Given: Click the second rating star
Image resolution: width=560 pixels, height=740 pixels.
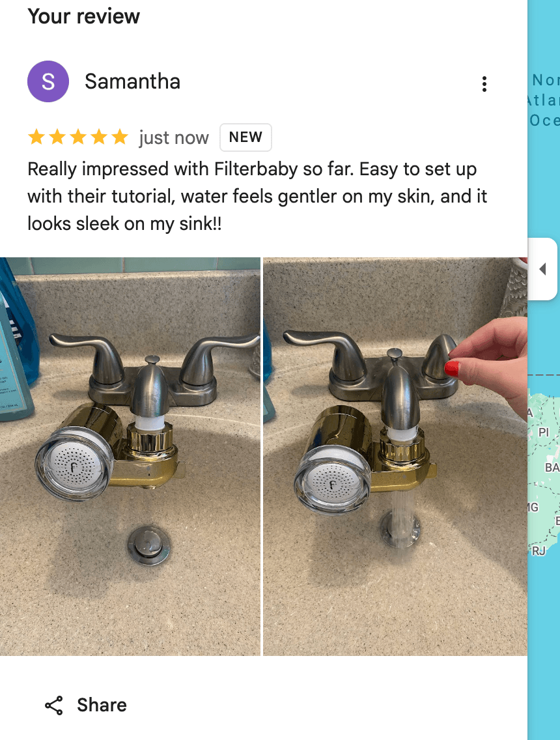Looking at the screenshot, I should (57, 137).
